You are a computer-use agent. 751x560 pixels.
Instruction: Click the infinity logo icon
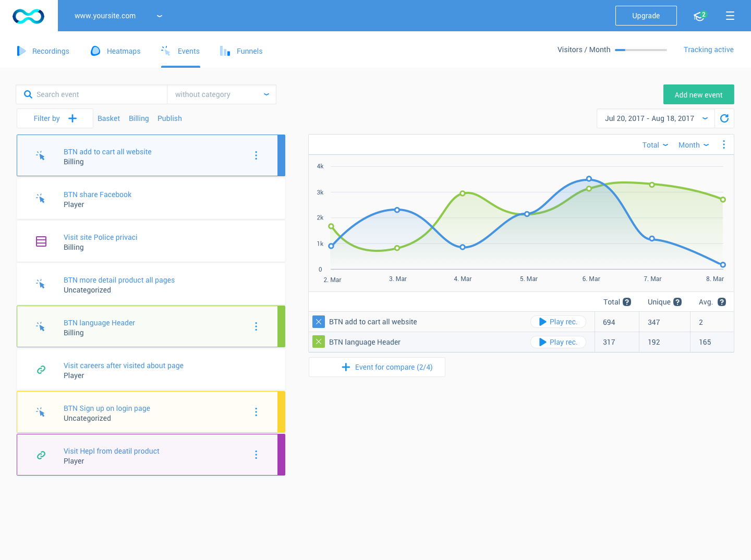(28, 16)
